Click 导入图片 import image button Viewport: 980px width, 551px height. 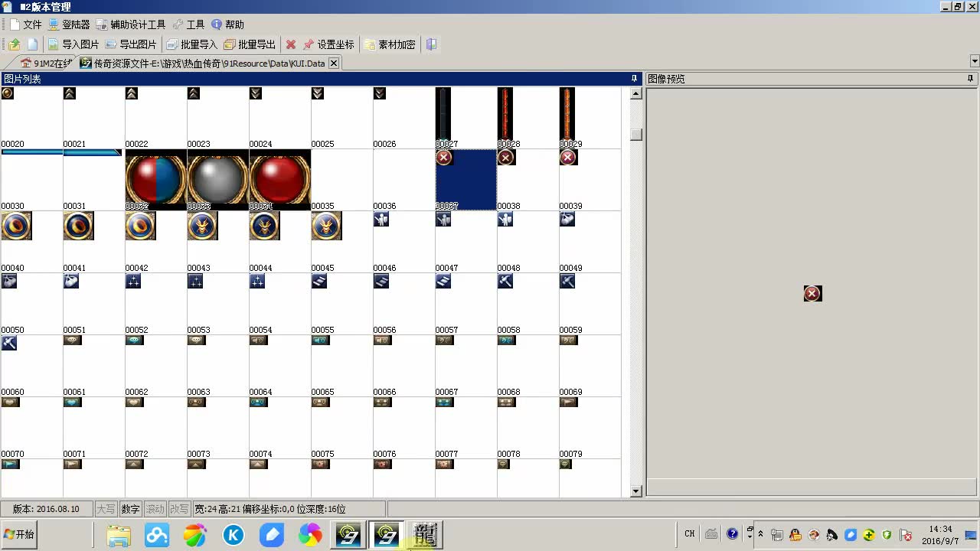73,44
